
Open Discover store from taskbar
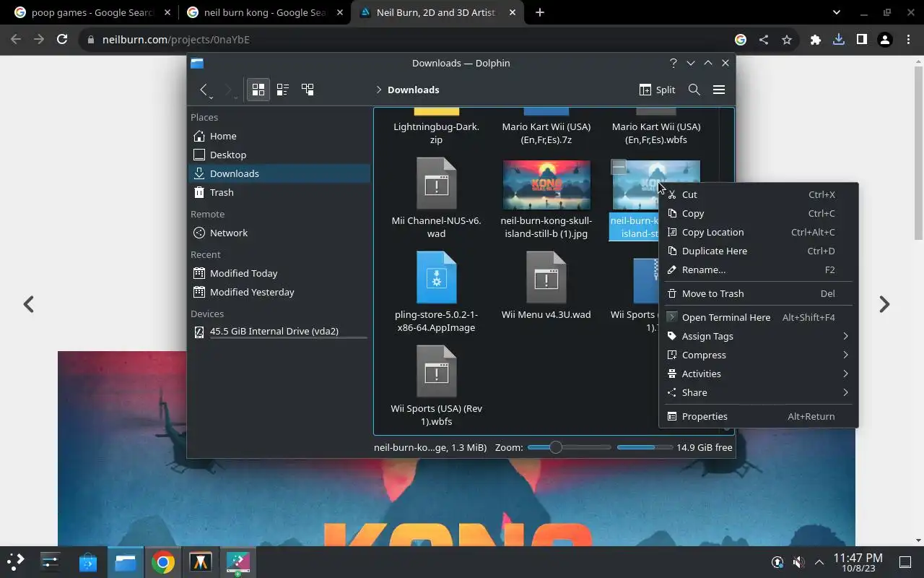(x=88, y=561)
